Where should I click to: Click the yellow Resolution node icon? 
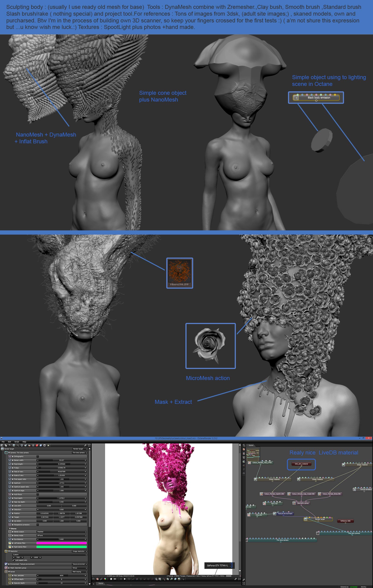pyautogui.click(x=6, y=551)
